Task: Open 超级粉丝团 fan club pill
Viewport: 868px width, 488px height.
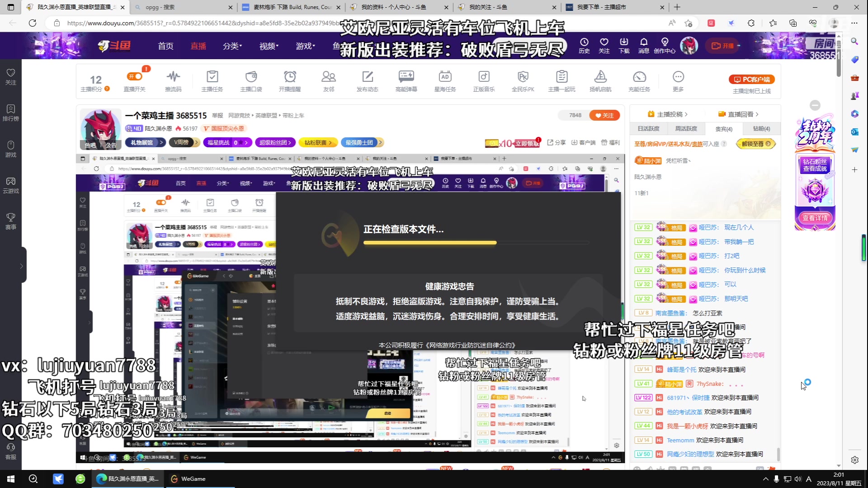Action: coord(276,142)
